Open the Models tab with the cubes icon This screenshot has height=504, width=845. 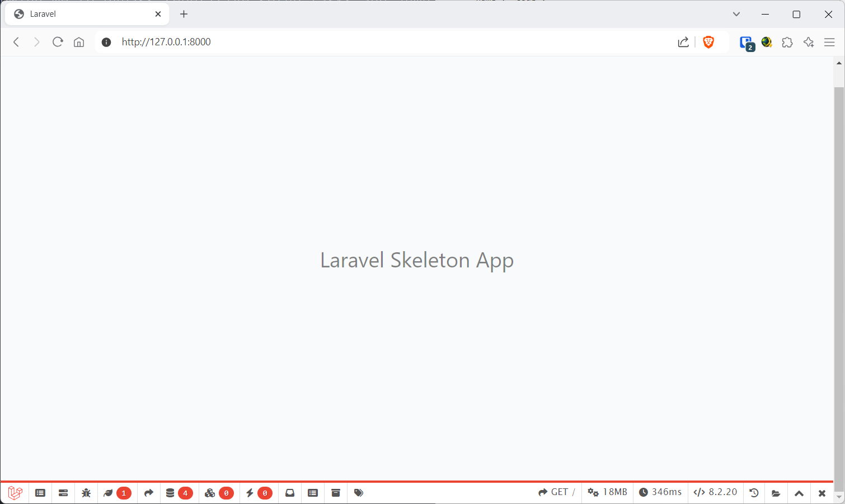point(219,493)
